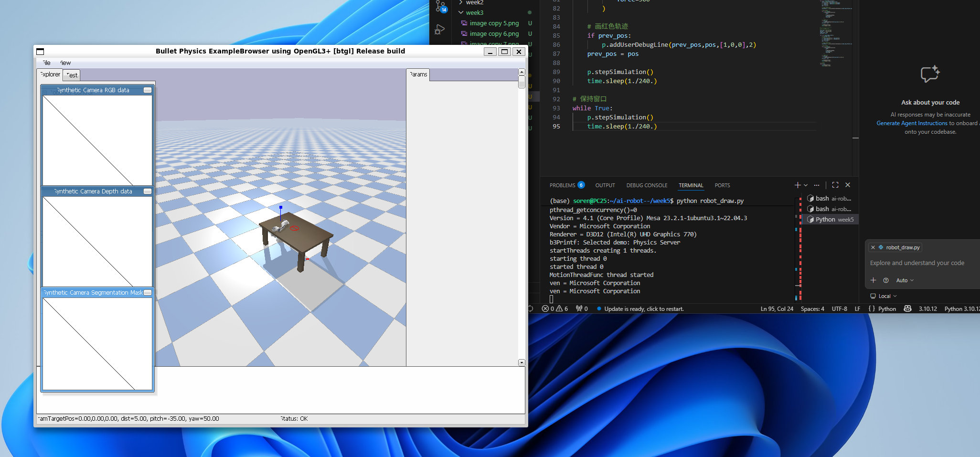Click the ports forwarded status showing 0
Screen dimensions: 980x457
tap(582, 309)
